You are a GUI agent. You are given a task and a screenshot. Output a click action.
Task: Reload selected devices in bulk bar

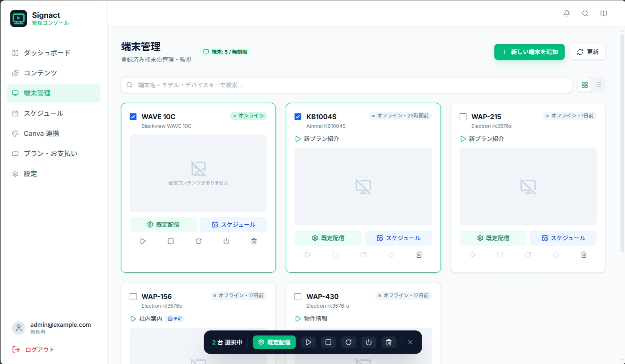click(x=348, y=342)
